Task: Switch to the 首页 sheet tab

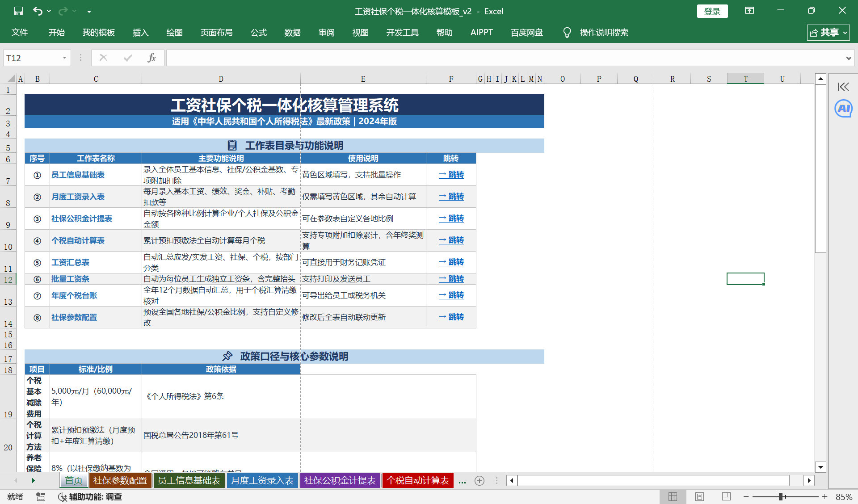Action: [x=74, y=481]
